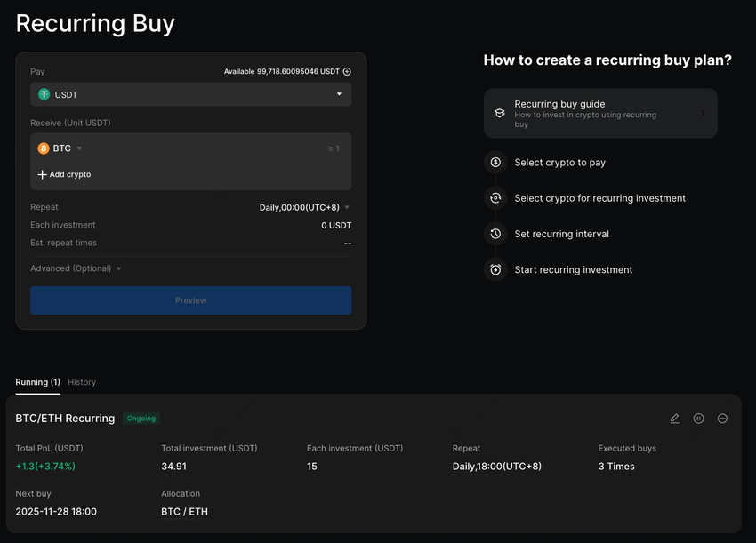Open the BTC receive crypto dropdown

pyautogui.click(x=60, y=148)
